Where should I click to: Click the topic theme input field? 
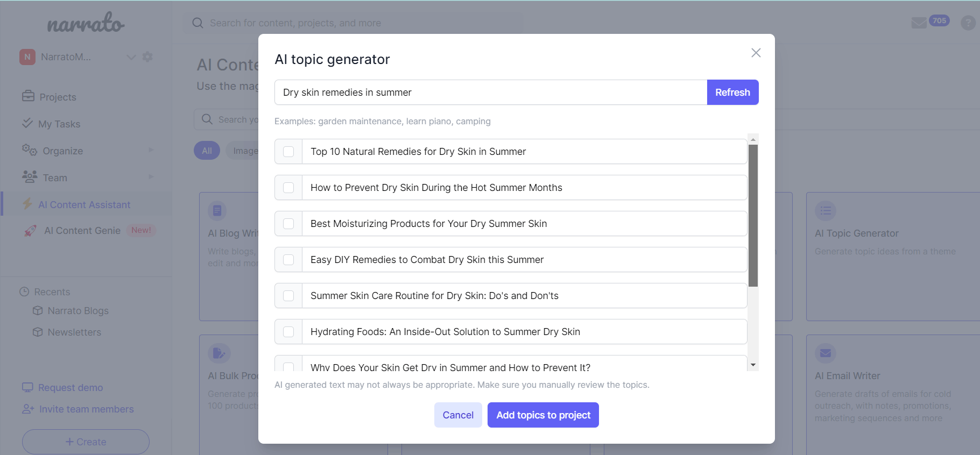coord(490,93)
